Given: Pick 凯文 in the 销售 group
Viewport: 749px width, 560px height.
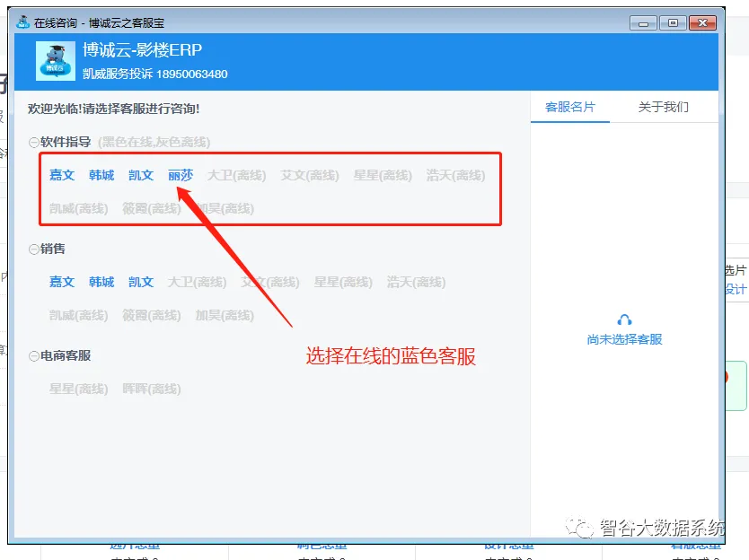Looking at the screenshot, I should (141, 282).
